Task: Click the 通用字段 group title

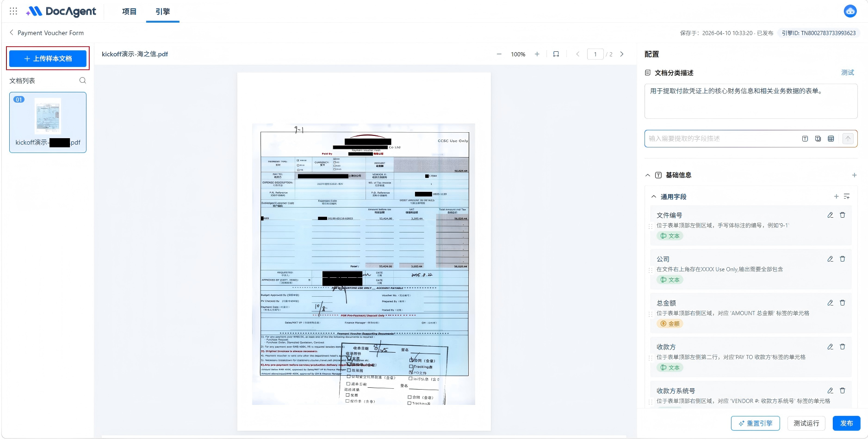Action: pos(674,196)
